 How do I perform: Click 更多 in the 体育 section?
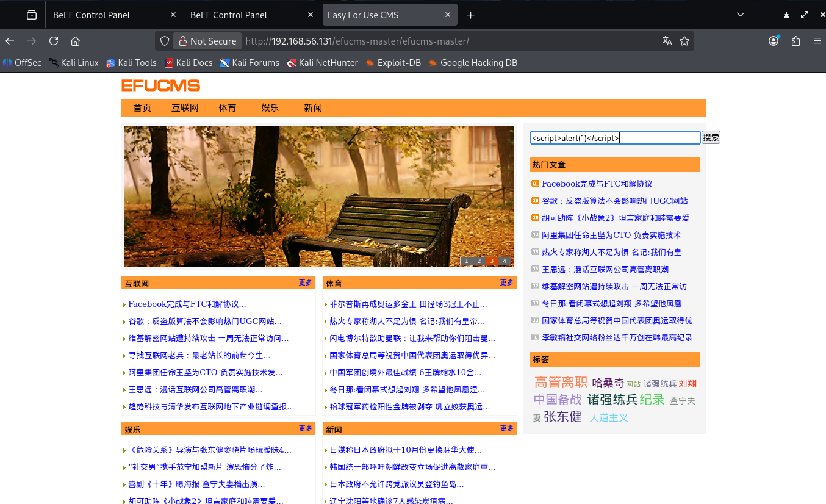point(507,283)
